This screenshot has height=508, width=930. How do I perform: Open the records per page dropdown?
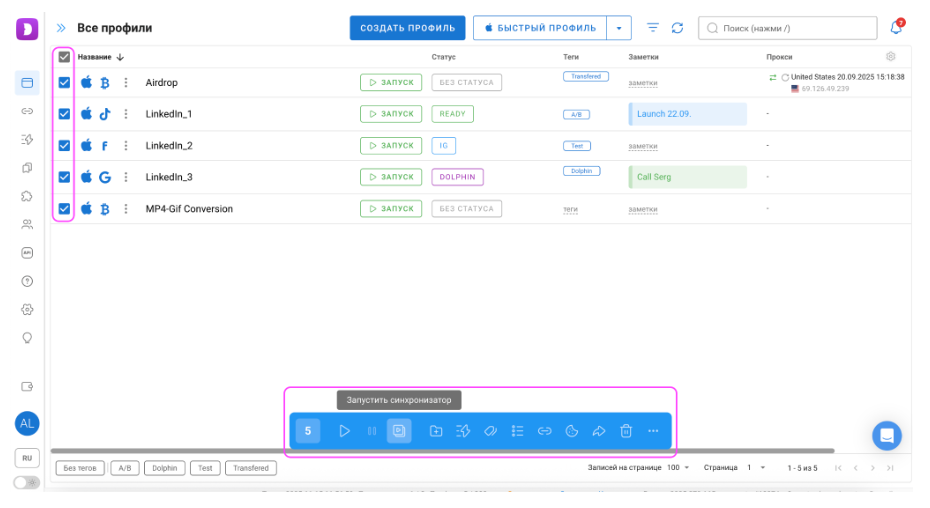[679, 468]
